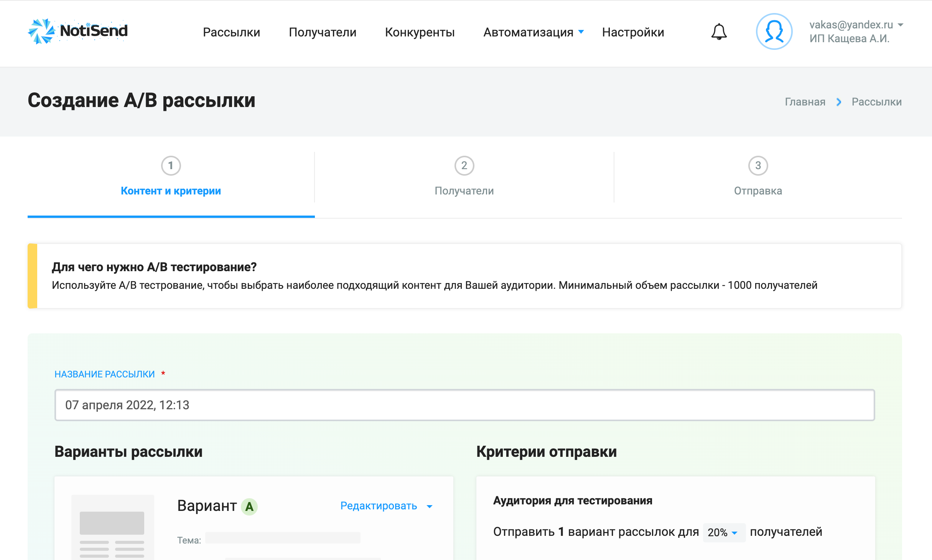Open the Рассылки menu item
932x560 pixels.
(231, 32)
